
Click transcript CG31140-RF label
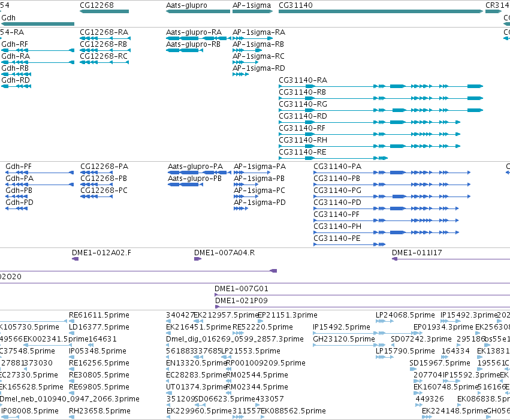tap(302, 128)
